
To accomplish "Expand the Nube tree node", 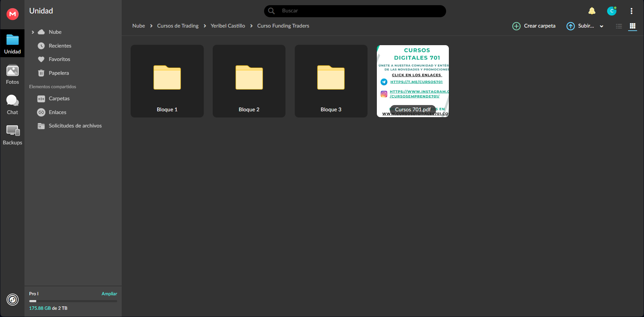I will [x=33, y=32].
